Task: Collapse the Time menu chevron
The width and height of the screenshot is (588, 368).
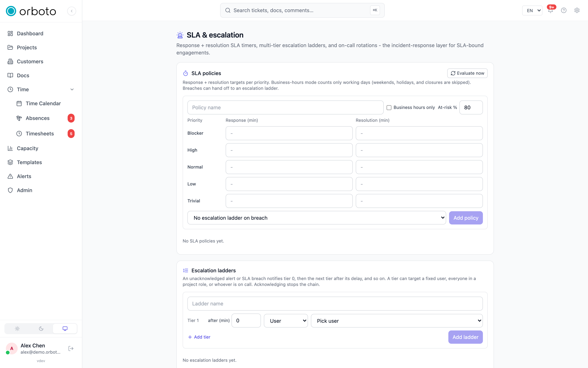Action: coord(72,90)
